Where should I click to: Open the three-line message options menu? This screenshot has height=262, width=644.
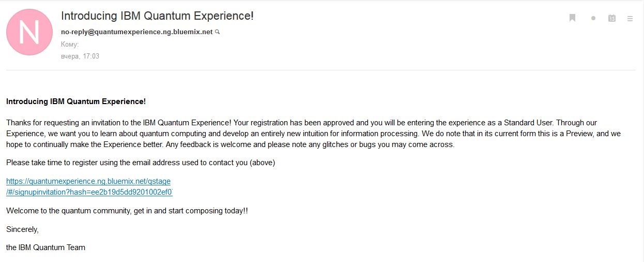(630, 18)
